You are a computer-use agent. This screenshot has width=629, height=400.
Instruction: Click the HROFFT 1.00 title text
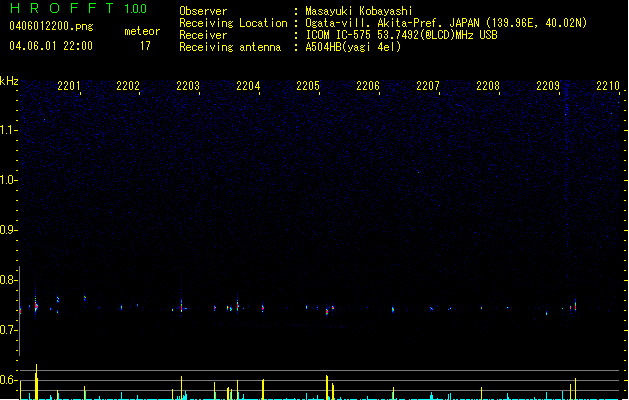coord(78,8)
